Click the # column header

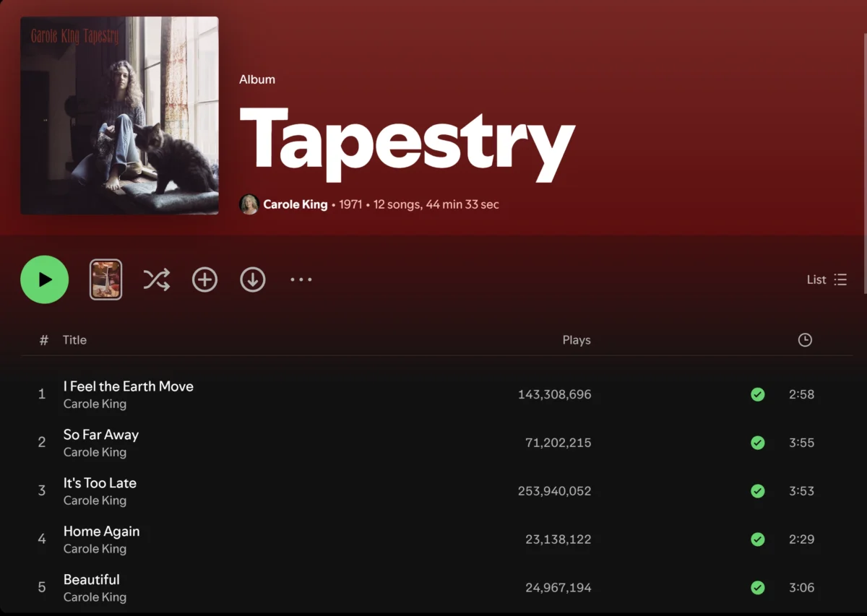click(x=43, y=339)
